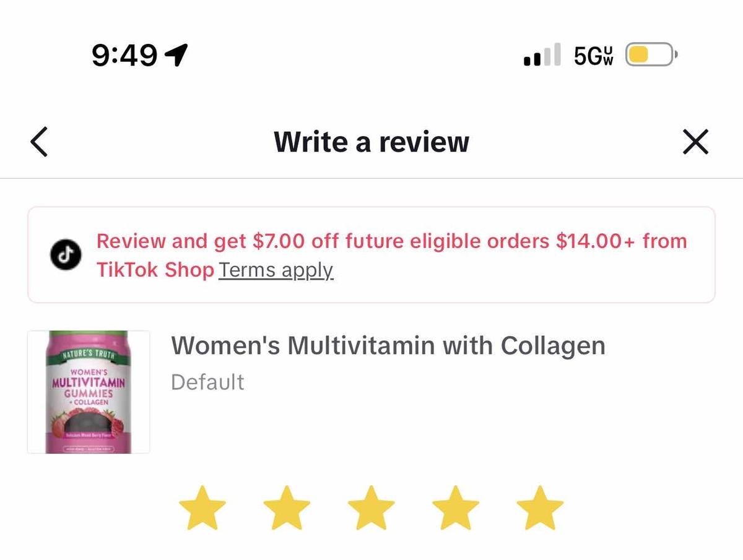This screenshot has height=560, width=743.
Task: Tap the yellow battery indicator
Action: pos(652,55)
